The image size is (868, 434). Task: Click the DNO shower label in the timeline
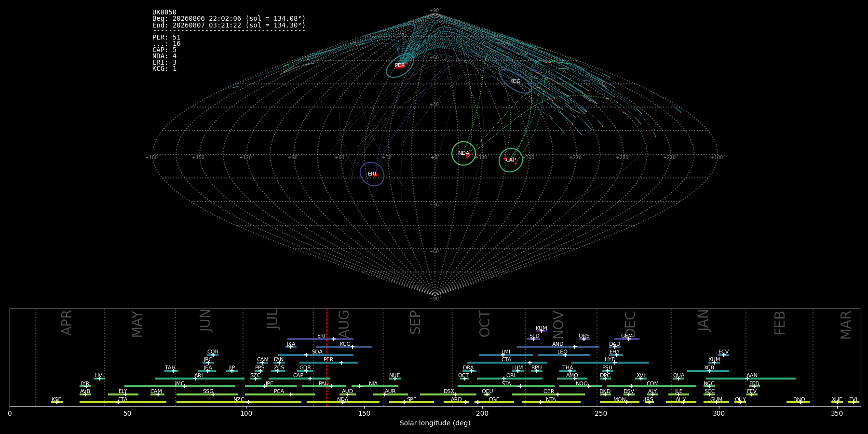(x=799, y=400)
